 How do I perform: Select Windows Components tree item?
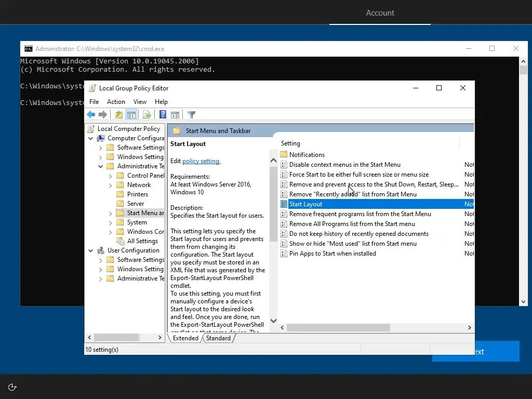pos(145,232)
